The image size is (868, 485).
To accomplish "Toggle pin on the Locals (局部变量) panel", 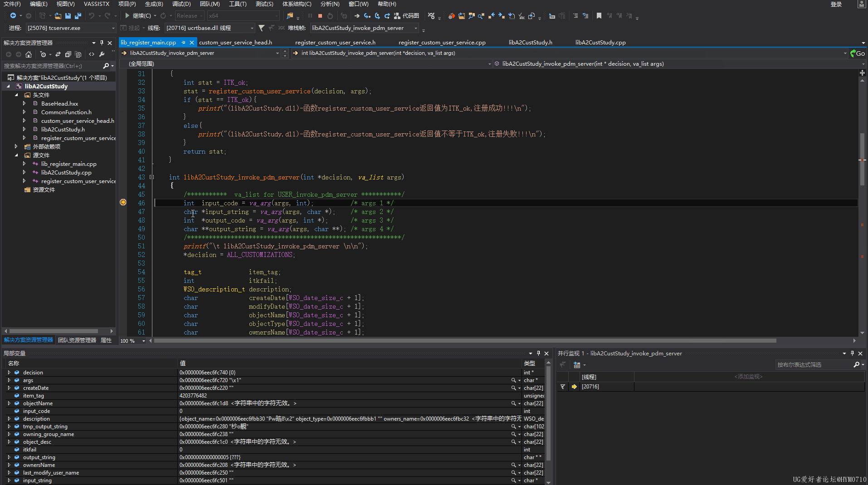I will [x=539, y=354].
